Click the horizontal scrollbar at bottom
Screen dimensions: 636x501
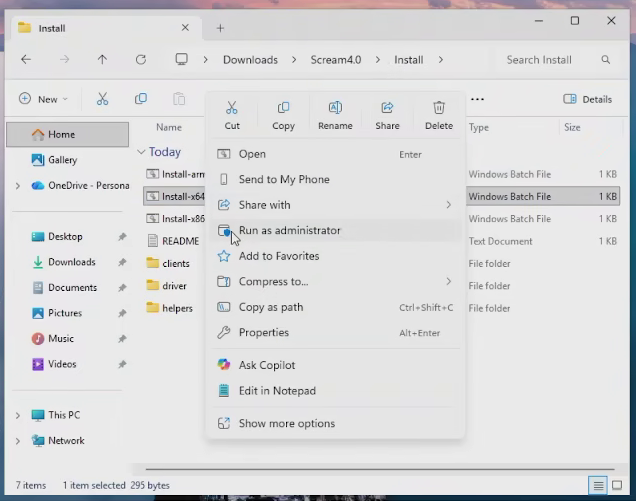click(x=380, y=469)
